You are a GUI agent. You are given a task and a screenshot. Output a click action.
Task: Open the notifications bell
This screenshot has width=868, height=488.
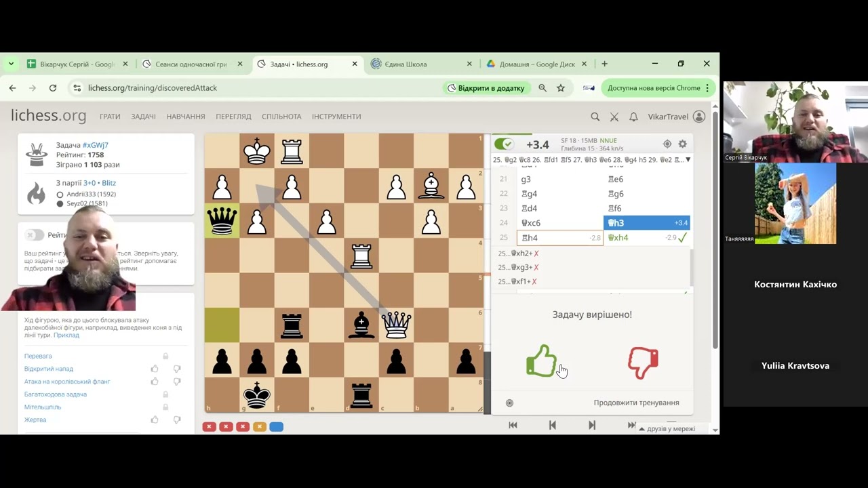click(633, 117)
